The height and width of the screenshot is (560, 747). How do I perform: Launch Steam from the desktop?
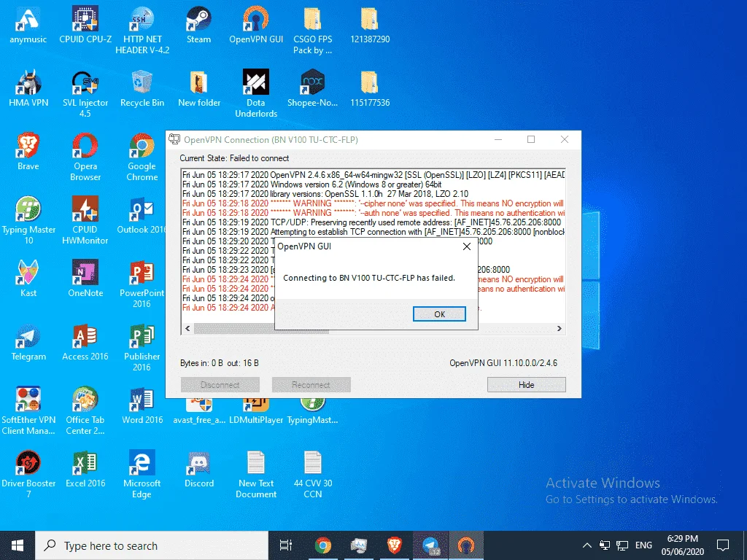(x=198, y=26)
